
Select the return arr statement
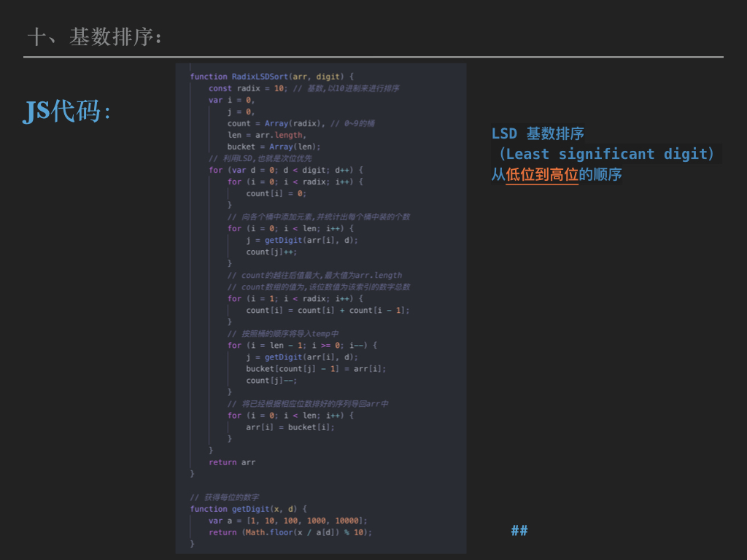click(x=232, y=462)
